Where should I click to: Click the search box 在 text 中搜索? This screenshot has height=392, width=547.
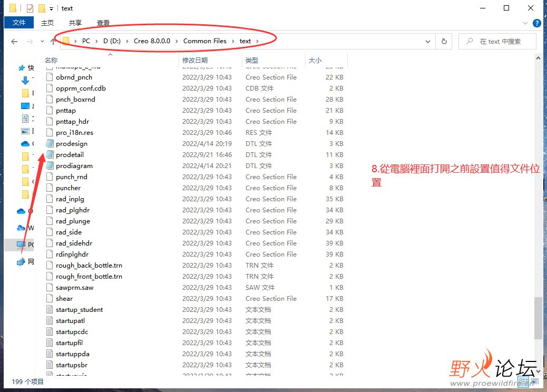point(498,42)
